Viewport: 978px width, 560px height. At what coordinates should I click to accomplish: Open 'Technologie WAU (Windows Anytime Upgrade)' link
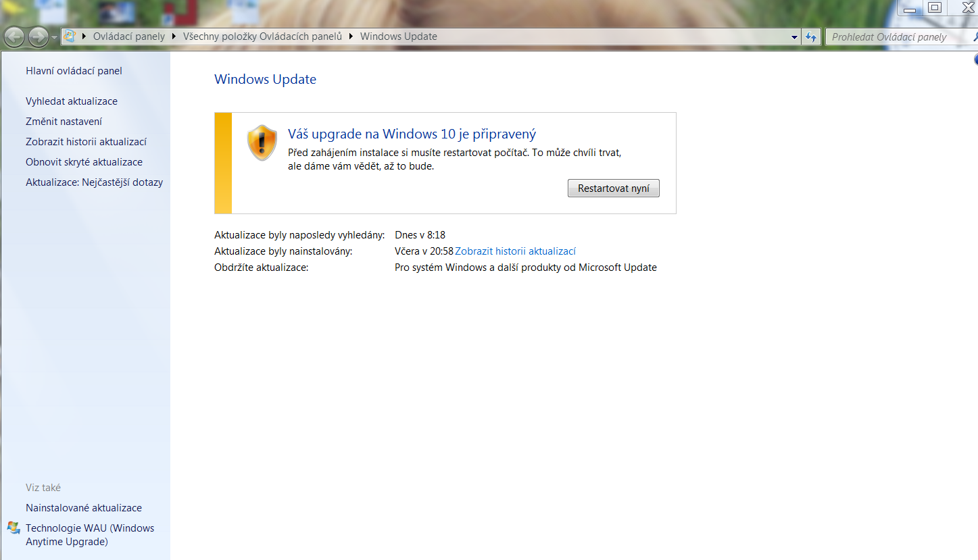pyautogui.click(x=90, y=535)
